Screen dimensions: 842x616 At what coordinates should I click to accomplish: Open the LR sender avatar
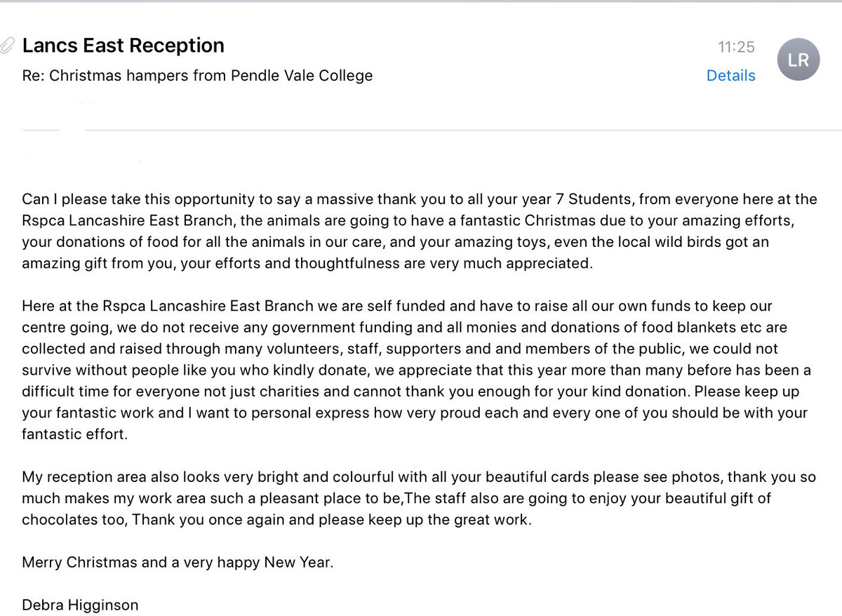pyautogui.click(x=798, y=60)
